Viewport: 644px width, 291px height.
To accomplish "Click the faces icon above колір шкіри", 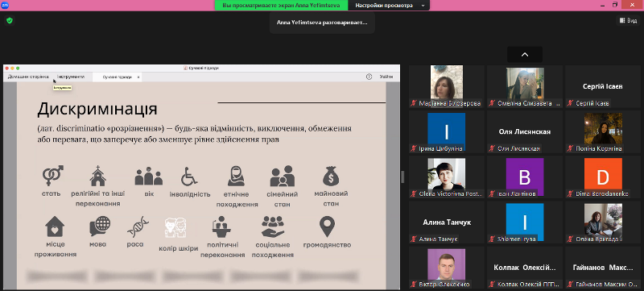I will click(x=175, y=227).
